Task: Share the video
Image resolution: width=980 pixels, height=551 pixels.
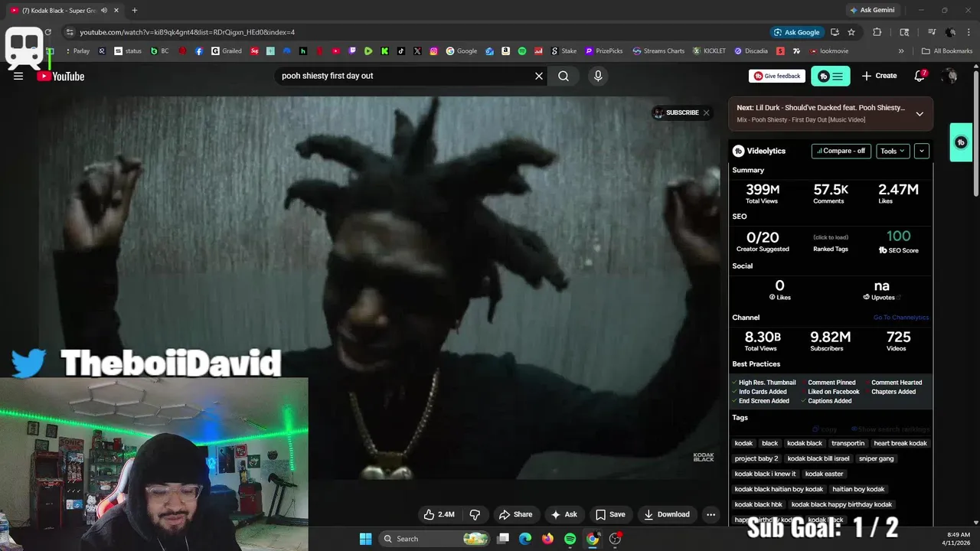Action: 515,514
